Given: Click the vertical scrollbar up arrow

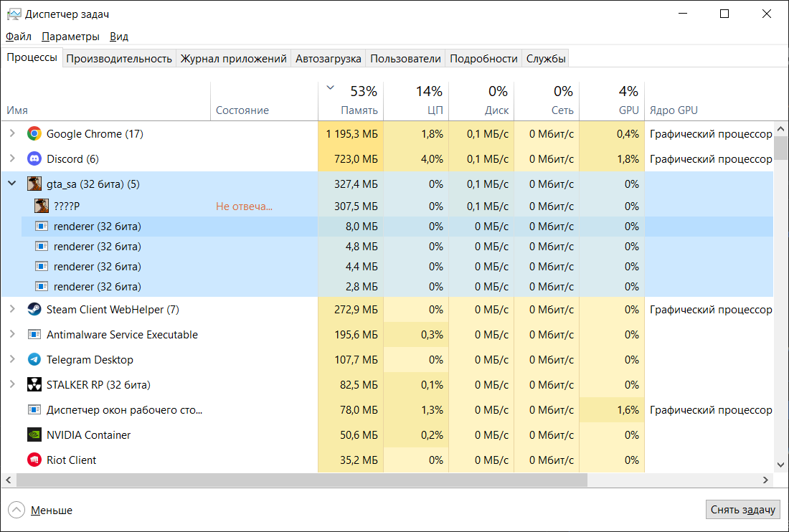Looking at the screenshot, I should [781, 129].
